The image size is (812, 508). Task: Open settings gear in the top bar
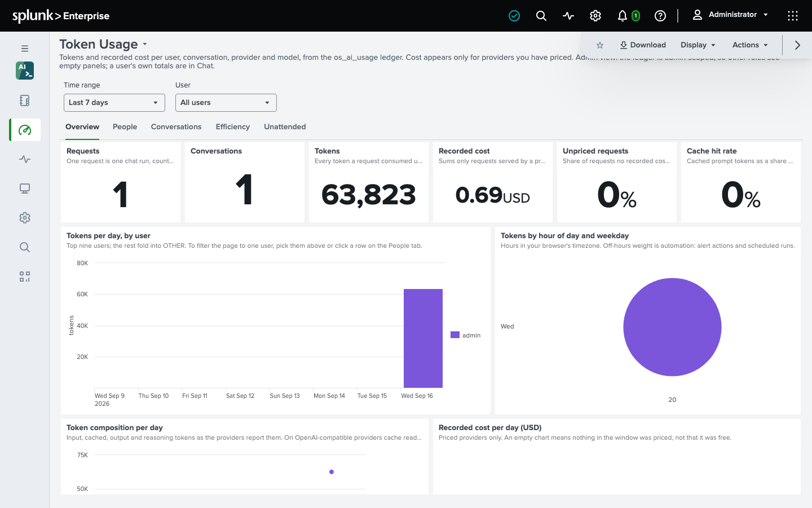[x=595, y=16]
